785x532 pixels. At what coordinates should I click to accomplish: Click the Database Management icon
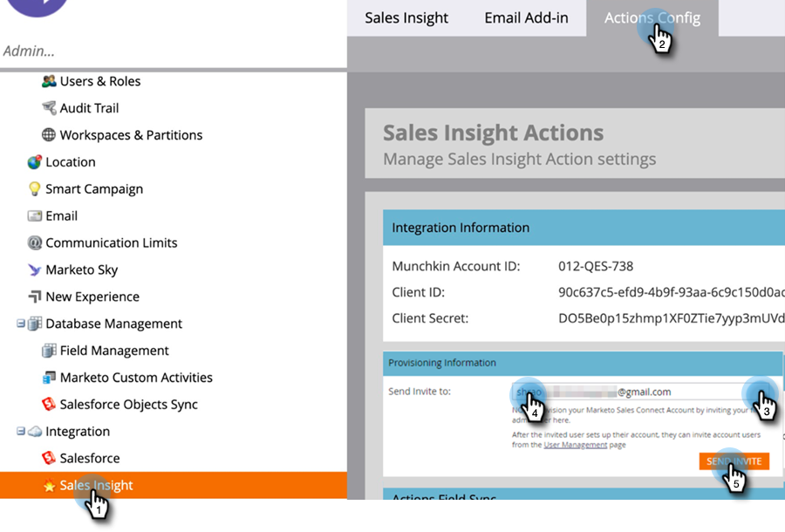pyautogui.click(x=35, y=324)
